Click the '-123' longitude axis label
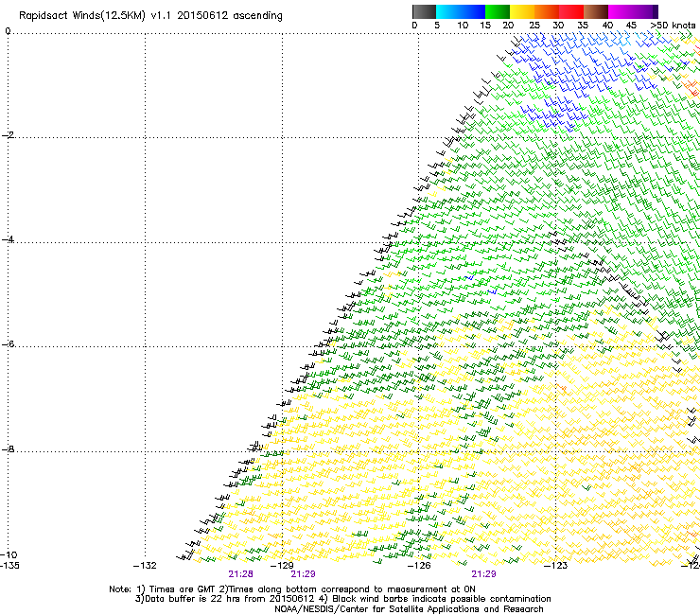 555,566
